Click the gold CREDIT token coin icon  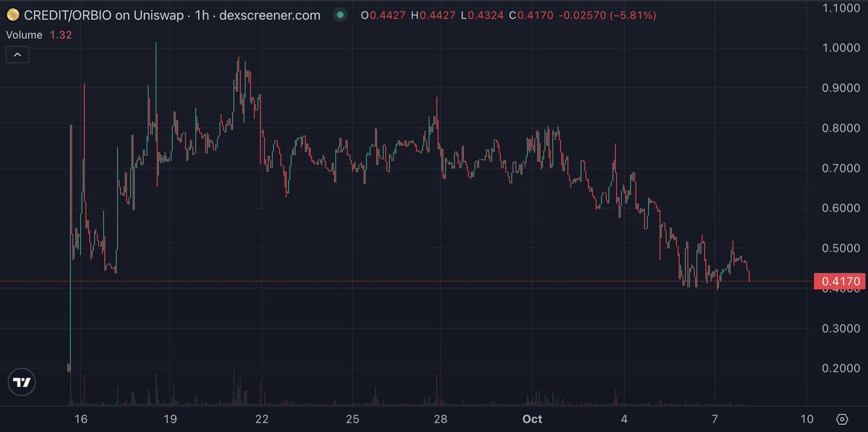point(12,15)
